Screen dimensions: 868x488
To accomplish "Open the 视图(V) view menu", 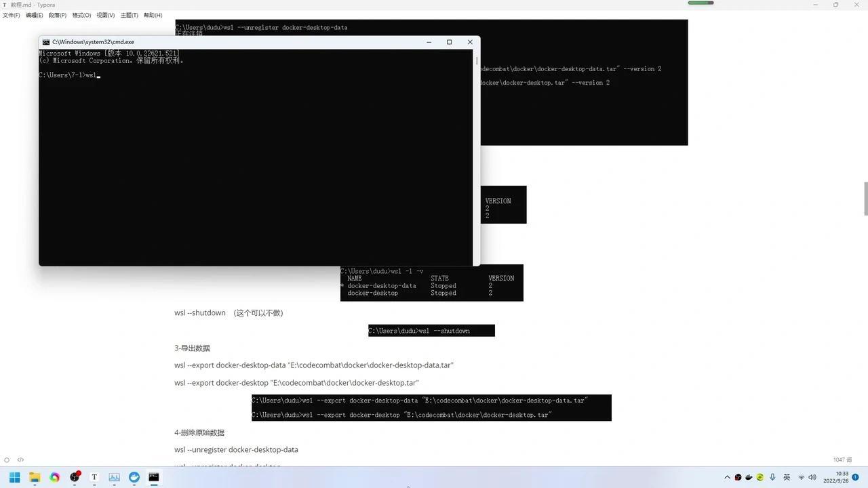I will tap(104, 15).
